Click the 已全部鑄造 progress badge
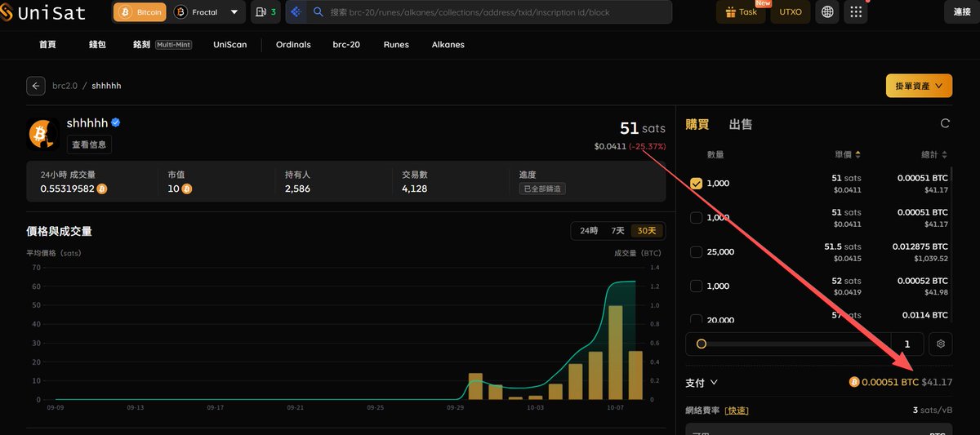 coord(543,189)
